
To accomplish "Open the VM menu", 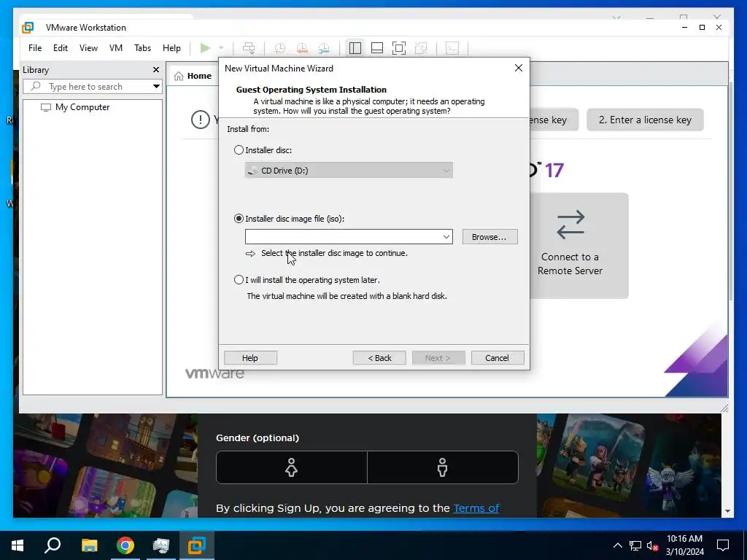I will [116, 48].
